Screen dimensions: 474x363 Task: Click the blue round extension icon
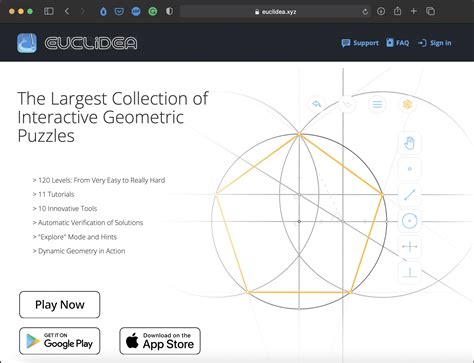(x=136, y=12)
